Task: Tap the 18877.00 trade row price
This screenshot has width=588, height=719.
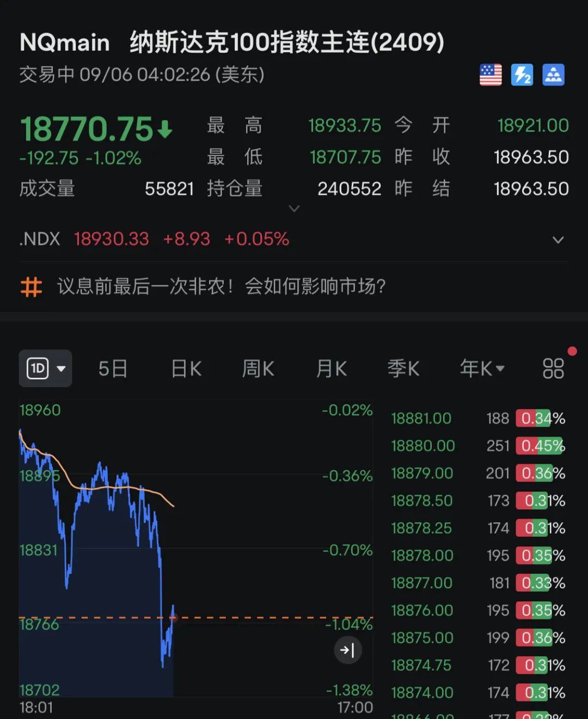Action: 421,583
